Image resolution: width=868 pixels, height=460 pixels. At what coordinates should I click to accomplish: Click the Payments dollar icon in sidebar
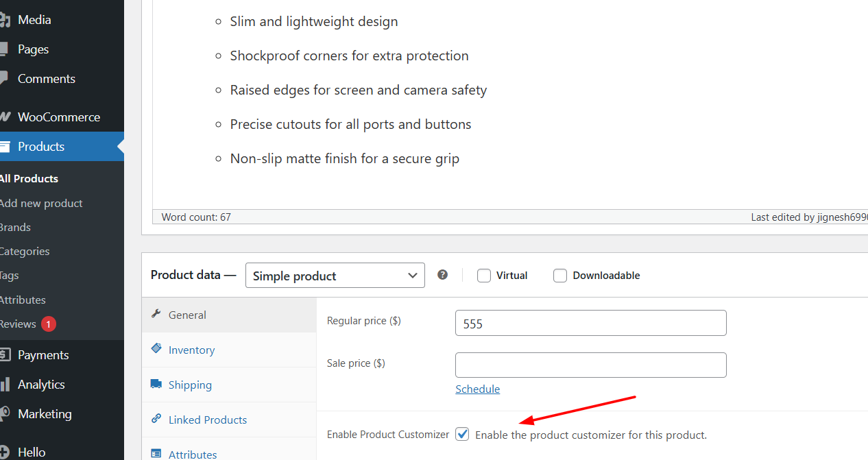(x=4, y=354)
